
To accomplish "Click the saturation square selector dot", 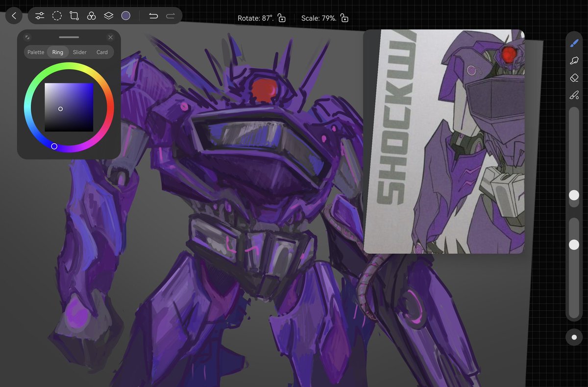I will tap(60, 108).
